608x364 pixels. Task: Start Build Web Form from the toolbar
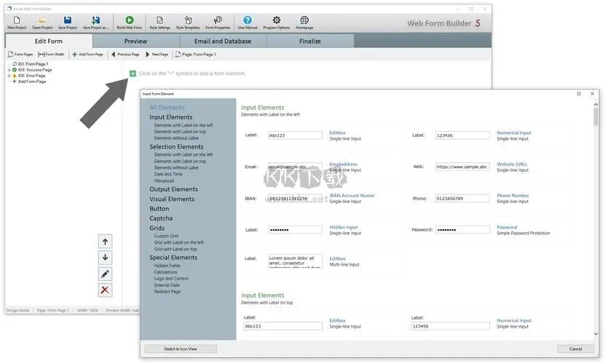(x=130, y=20)
